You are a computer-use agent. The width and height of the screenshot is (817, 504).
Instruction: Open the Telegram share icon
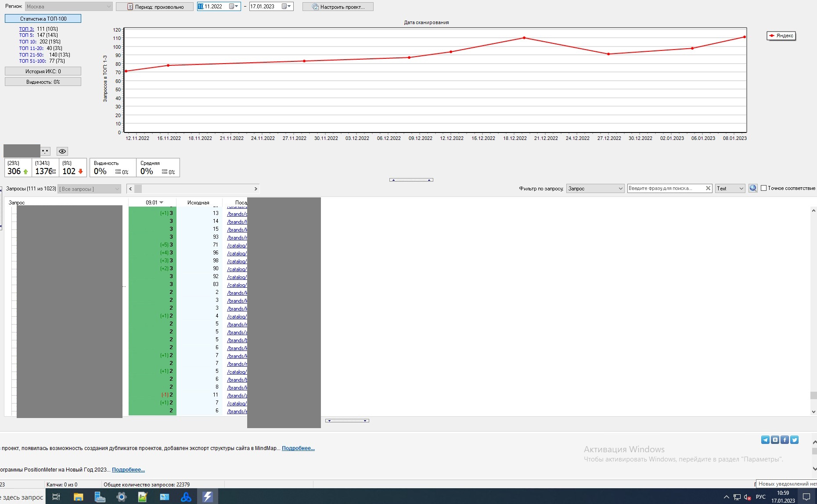click(765, 440)
